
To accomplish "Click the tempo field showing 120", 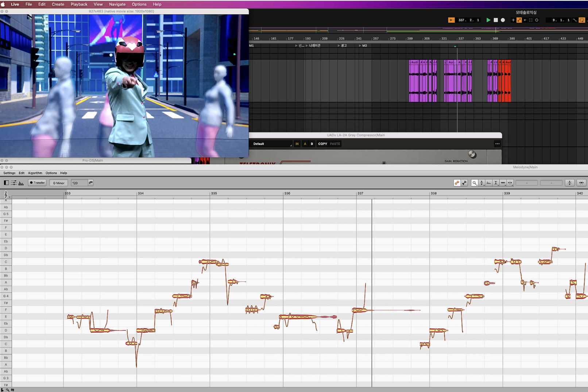I will pos(78,182).
